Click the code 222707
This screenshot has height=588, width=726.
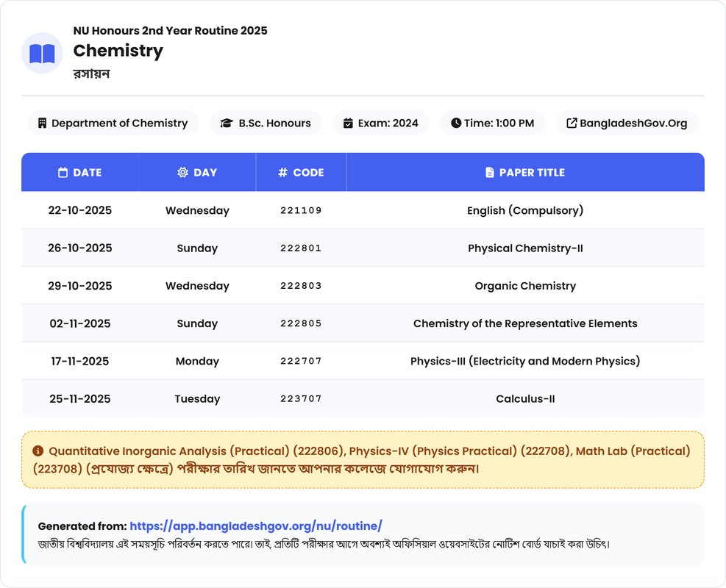pyautogui.click(x=301, y=362)
